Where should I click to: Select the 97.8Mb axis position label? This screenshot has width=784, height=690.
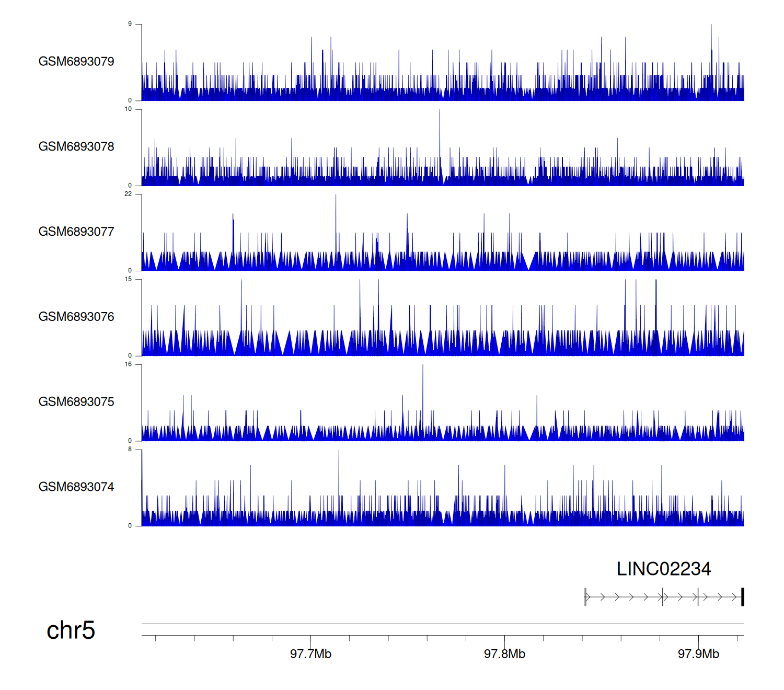click(x=504, y=654)
